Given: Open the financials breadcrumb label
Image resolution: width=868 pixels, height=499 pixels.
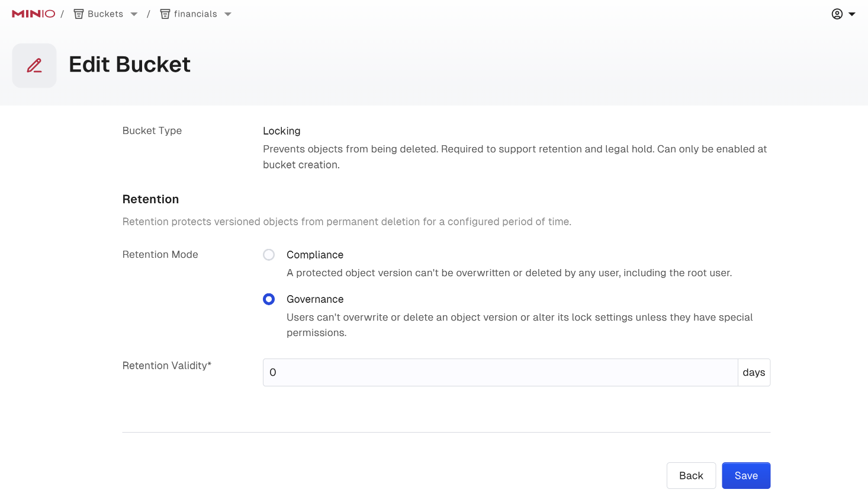Looking at the screenshot, I should (195, 14).
